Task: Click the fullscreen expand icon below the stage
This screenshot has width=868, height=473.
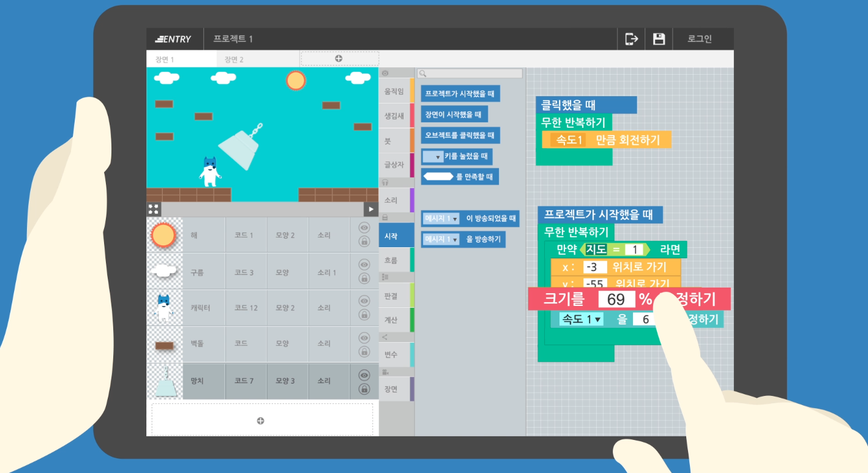Action: (154, 209)
